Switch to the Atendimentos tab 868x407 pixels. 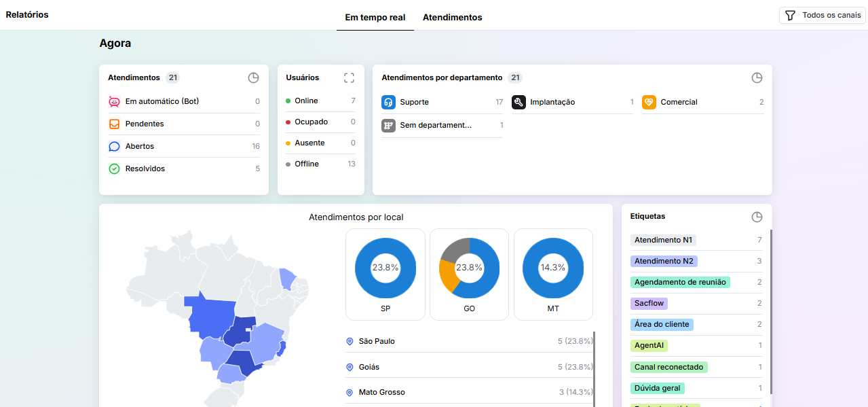(x=452, y=18)
